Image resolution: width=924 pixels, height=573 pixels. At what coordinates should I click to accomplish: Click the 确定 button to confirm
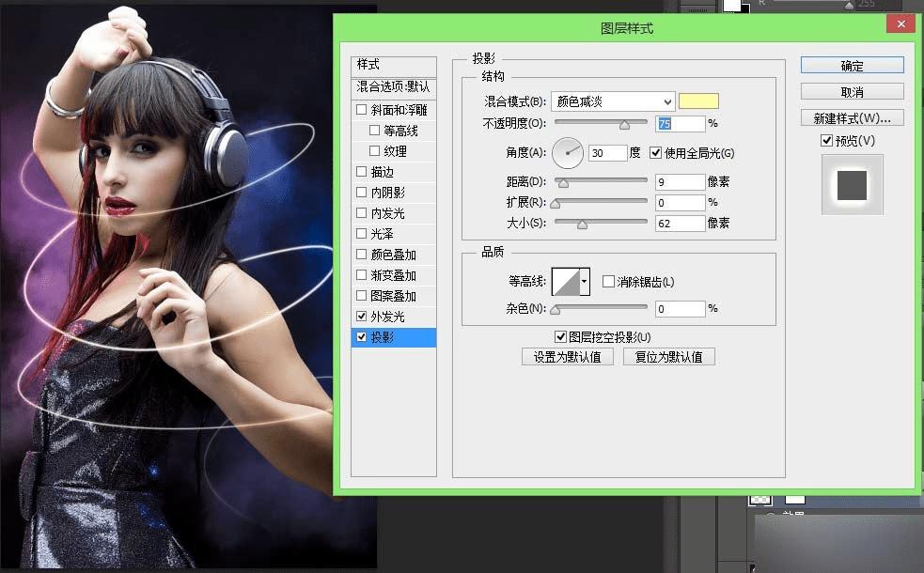point(850,65)
